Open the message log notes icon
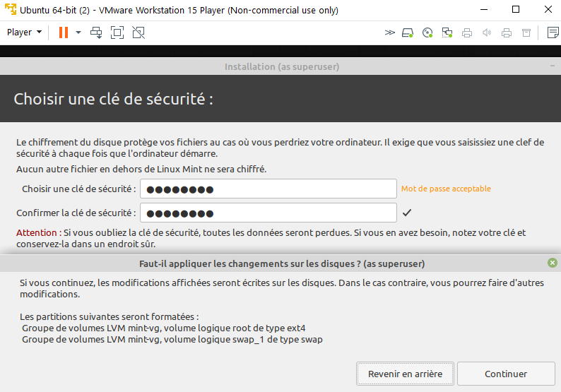This screenshot has width=561, height=392. 553,32
